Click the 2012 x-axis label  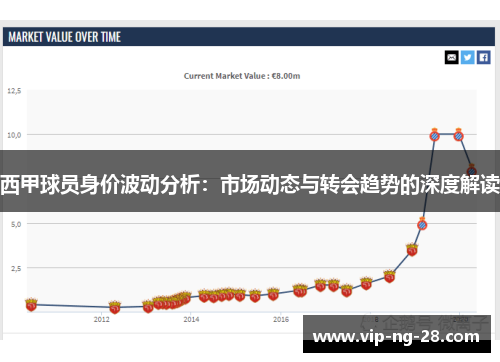pyautogui.click(x=101, y=319)
